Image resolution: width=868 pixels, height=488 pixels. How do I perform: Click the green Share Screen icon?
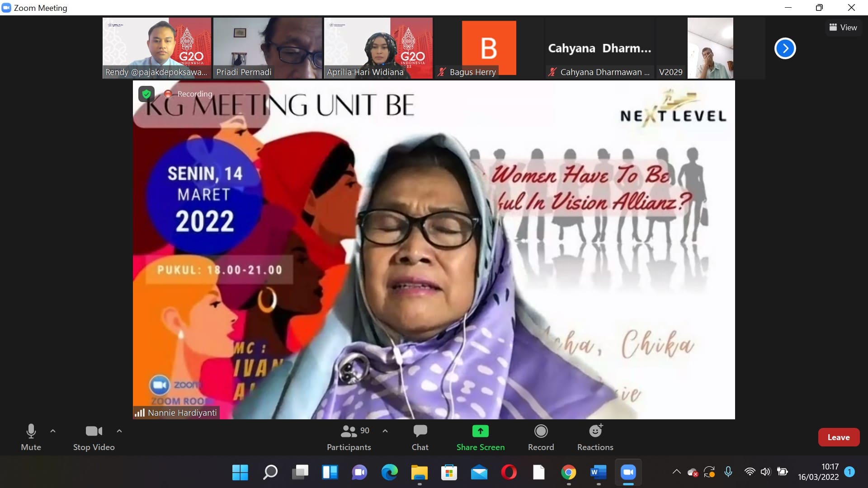coord(480,431)
